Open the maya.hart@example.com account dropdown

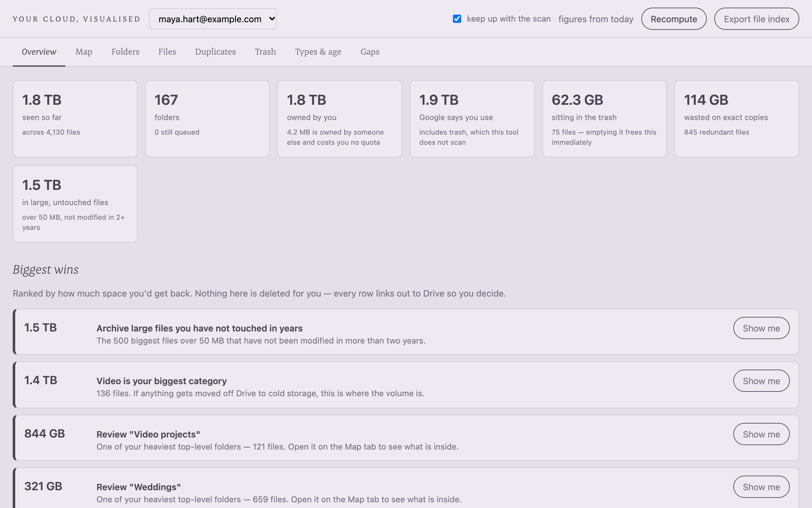(213, 19)
